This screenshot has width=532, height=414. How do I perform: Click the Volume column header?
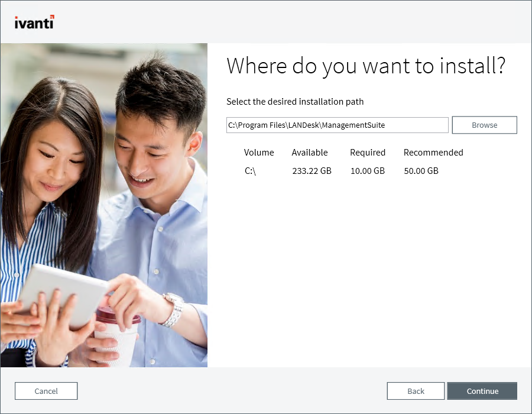(259, 152)
